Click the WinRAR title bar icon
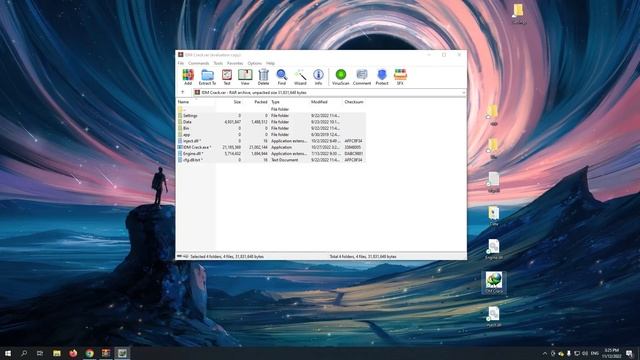Image resolution: width=640 pixels, height=360 pixels. point(181,55)
